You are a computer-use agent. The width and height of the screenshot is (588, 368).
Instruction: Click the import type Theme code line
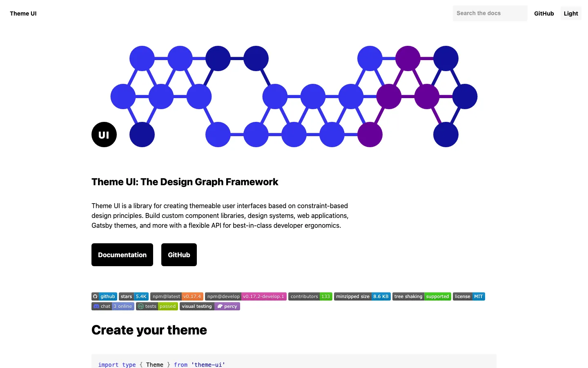tap(162, 365)
